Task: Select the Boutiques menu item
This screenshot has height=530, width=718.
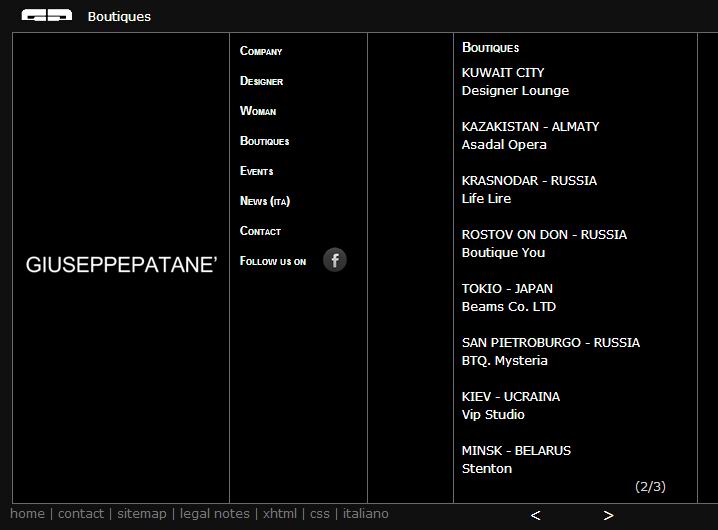Action: (x=265, y=141)
